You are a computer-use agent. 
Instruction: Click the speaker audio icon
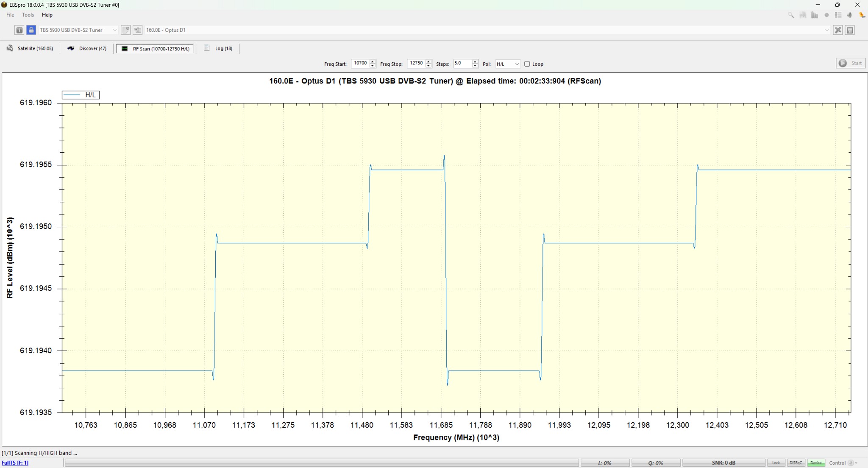(x=849, y=15)
